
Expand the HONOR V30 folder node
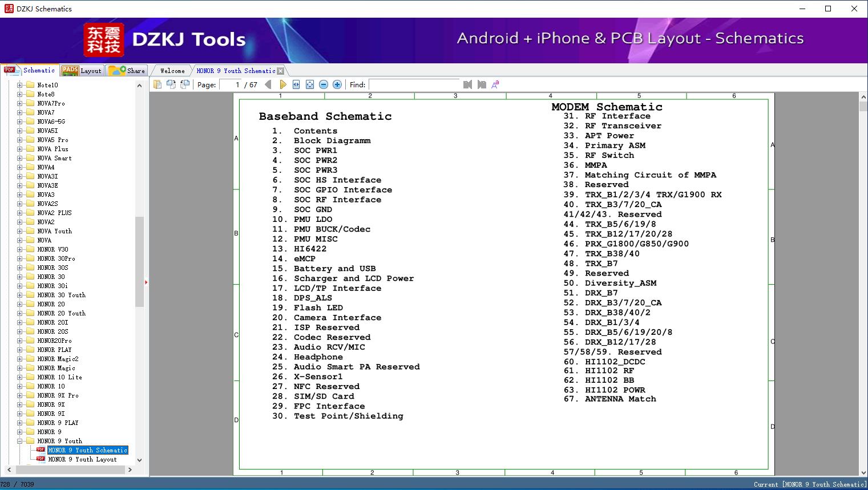click(20, 249)
